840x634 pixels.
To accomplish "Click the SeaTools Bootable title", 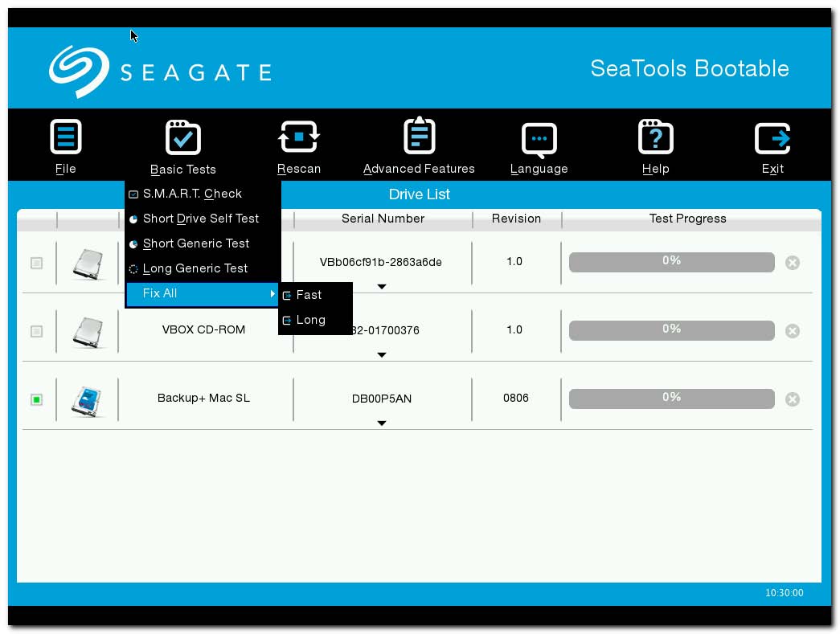I will pyautogui.click(x=690, y=68).
